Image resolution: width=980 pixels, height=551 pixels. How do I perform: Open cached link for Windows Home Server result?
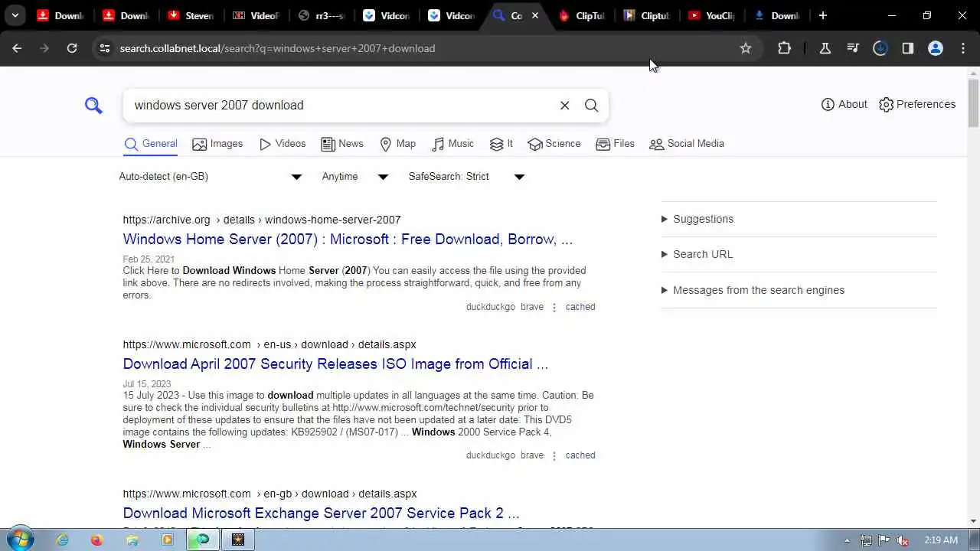tap(580, 307)
